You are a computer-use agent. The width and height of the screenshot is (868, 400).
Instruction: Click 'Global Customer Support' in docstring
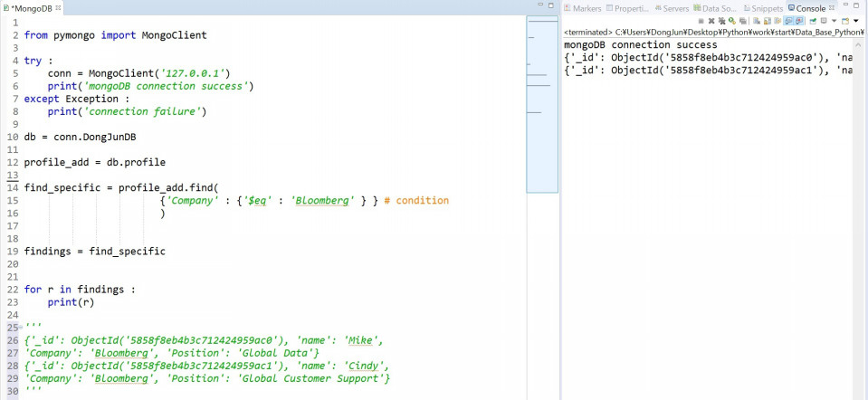310,378
